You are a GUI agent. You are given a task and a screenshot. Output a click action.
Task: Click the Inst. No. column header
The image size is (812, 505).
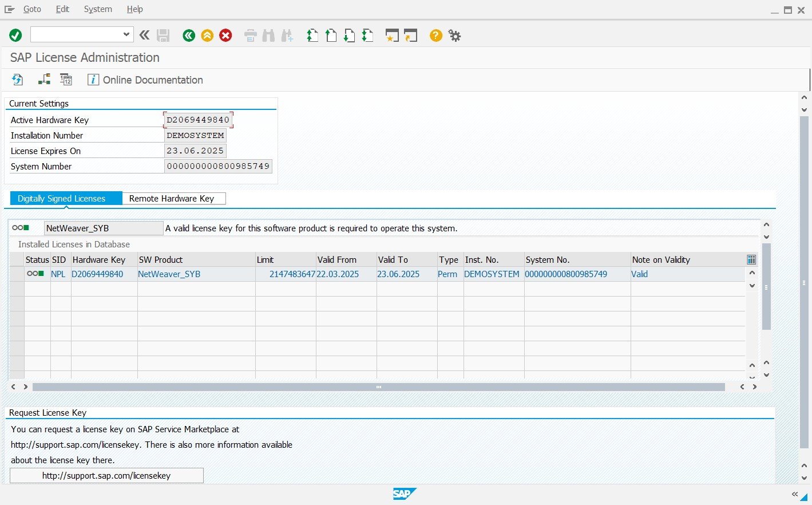point(494,260)
